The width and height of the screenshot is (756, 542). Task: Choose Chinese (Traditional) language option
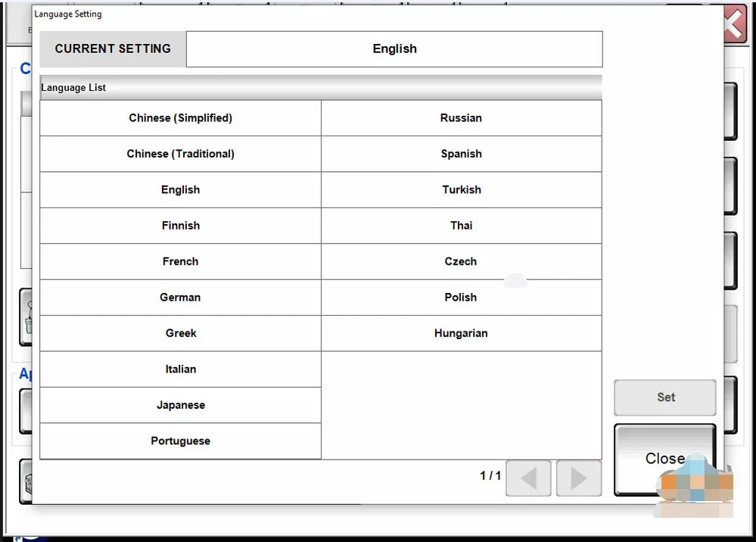[x=180, y=154]
